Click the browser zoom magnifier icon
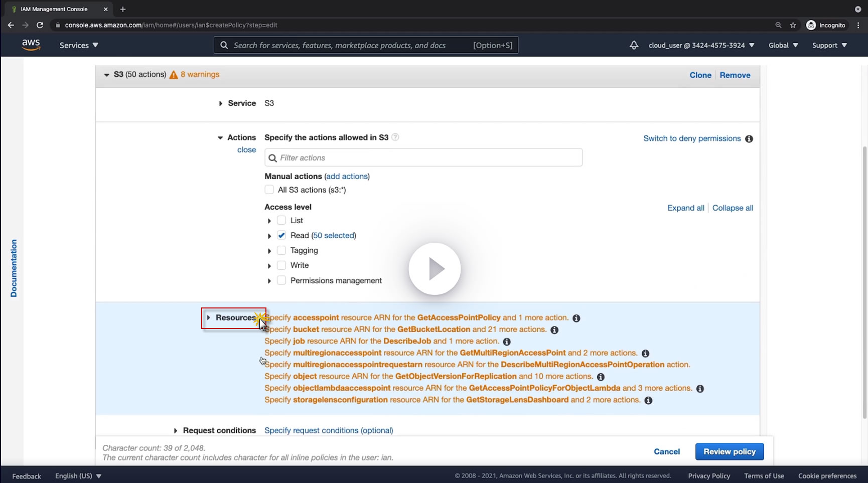 click(778, 25)
